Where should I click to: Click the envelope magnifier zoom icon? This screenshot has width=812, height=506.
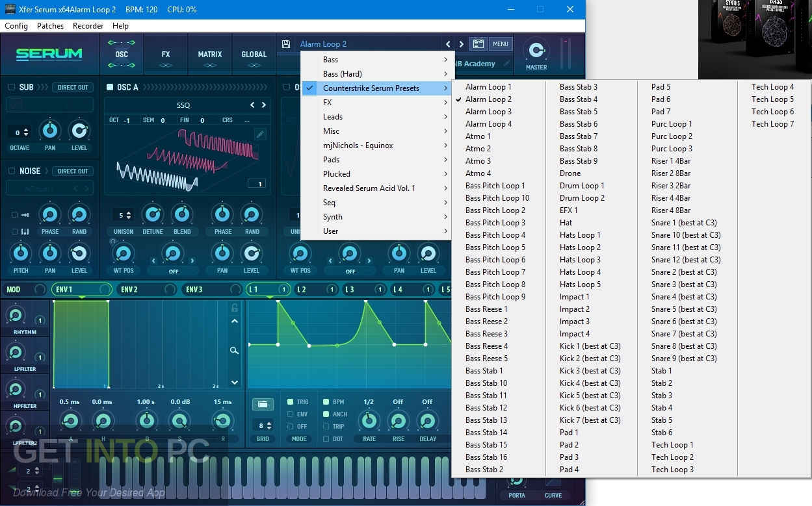(235, 351)
